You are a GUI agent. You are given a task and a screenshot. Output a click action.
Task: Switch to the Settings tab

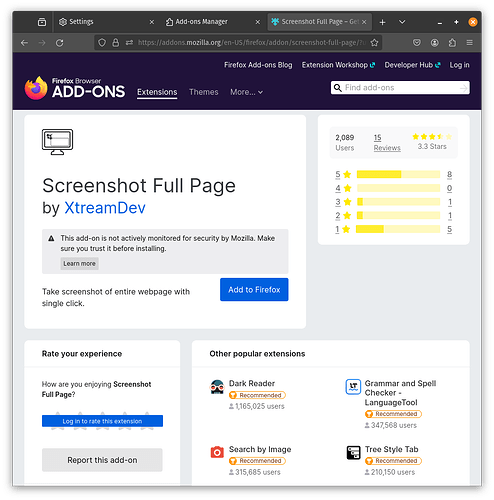[x=106, y=22]
